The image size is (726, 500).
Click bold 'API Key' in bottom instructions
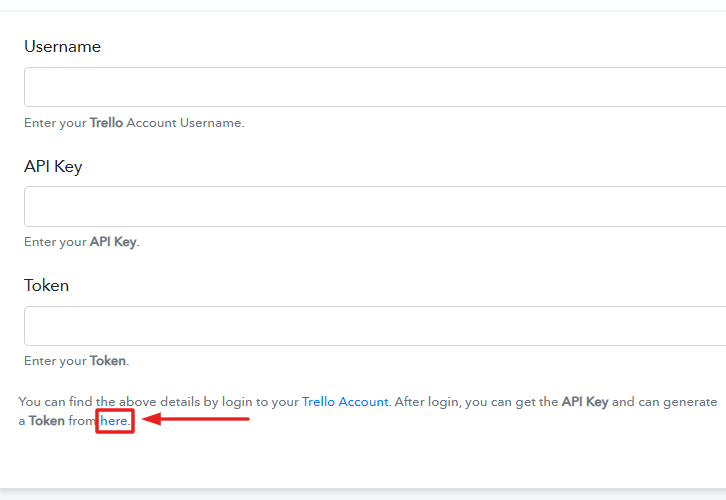584,402
